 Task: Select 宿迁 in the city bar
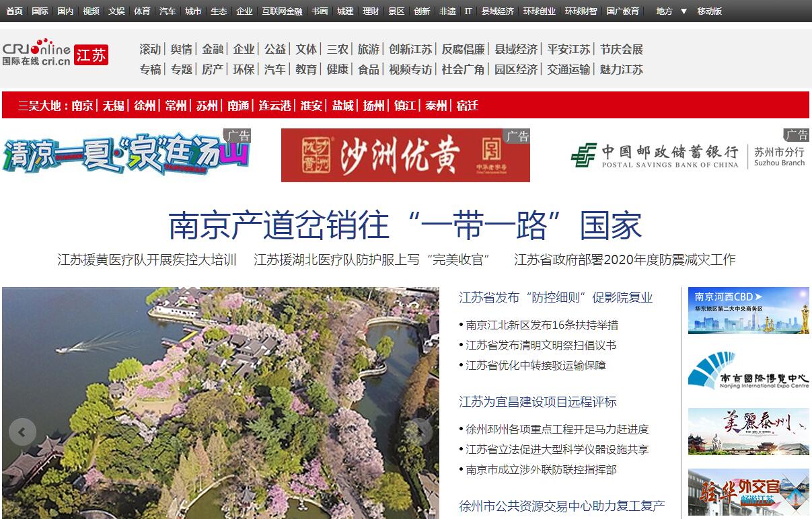[468, 106]
